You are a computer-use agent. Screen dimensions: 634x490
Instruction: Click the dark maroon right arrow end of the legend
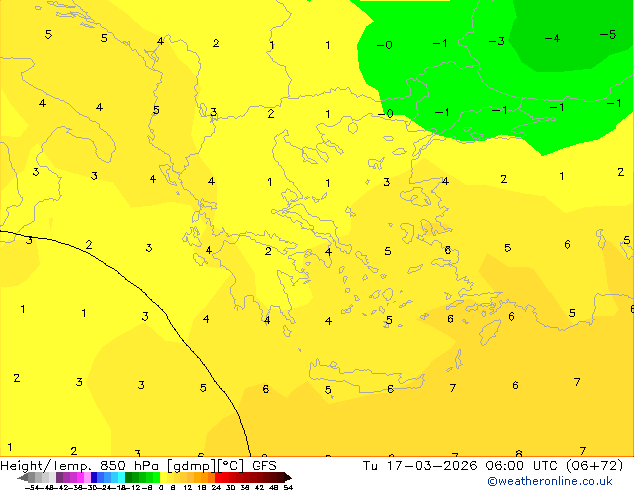[288, 477]
